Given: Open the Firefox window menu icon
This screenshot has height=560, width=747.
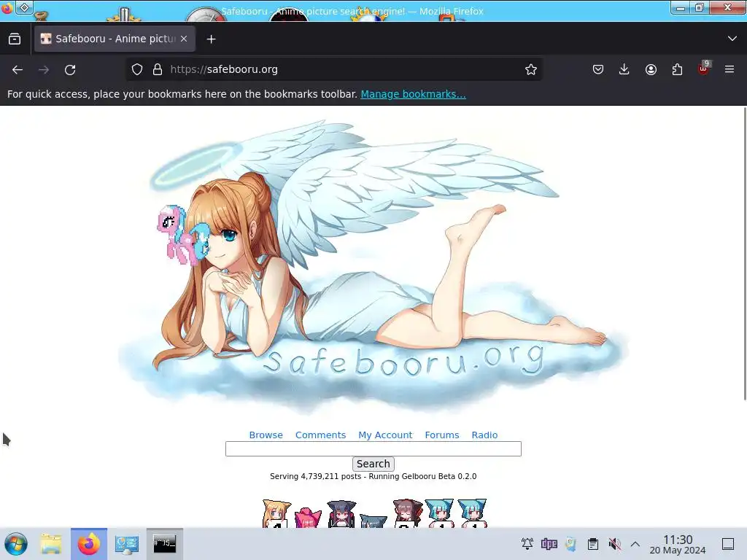Looking at the screenshot, I should point(7,8).
